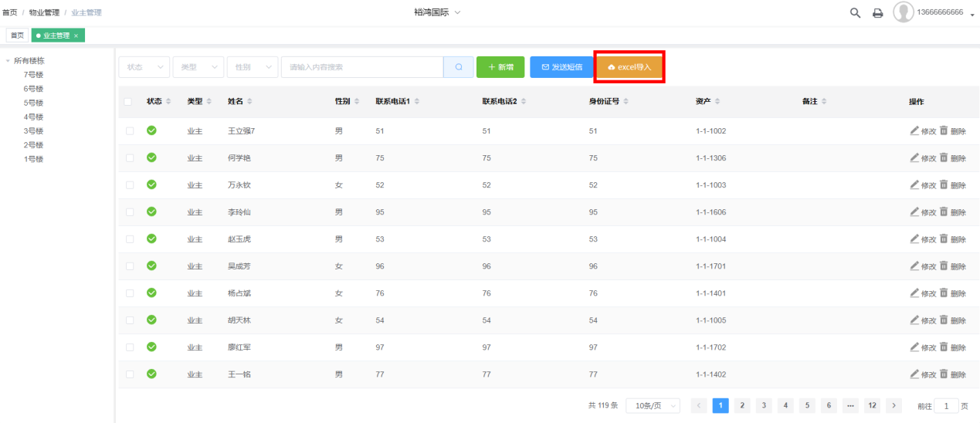Check the checkbox for 李玲仙 row
Image resolution: width=980 pixels, height=423 pixels.
point(130,212)
